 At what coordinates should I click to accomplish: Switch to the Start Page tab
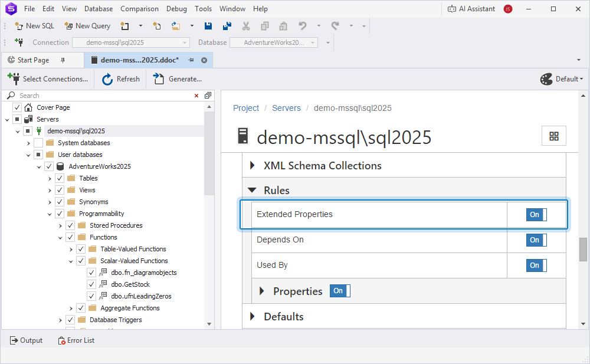click(33, 60)
